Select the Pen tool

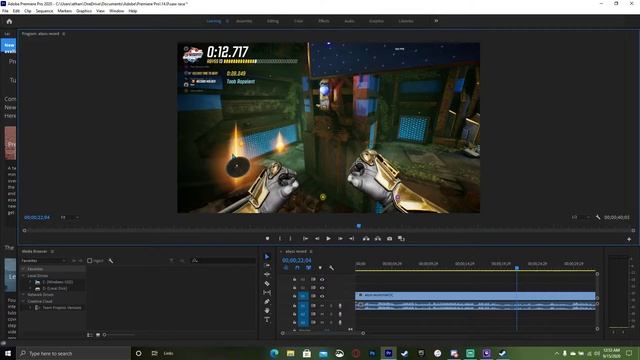[x=267, y=302]
